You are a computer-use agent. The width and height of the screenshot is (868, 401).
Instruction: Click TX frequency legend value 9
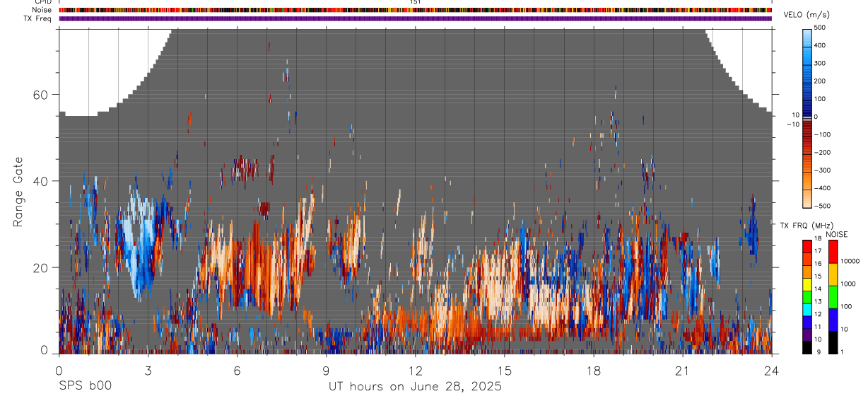(818, 352)
